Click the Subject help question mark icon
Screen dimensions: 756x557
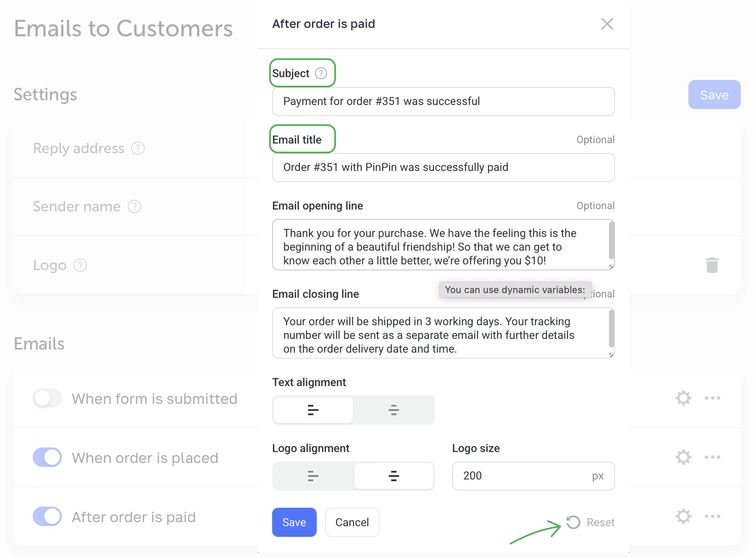click(321, 73)
